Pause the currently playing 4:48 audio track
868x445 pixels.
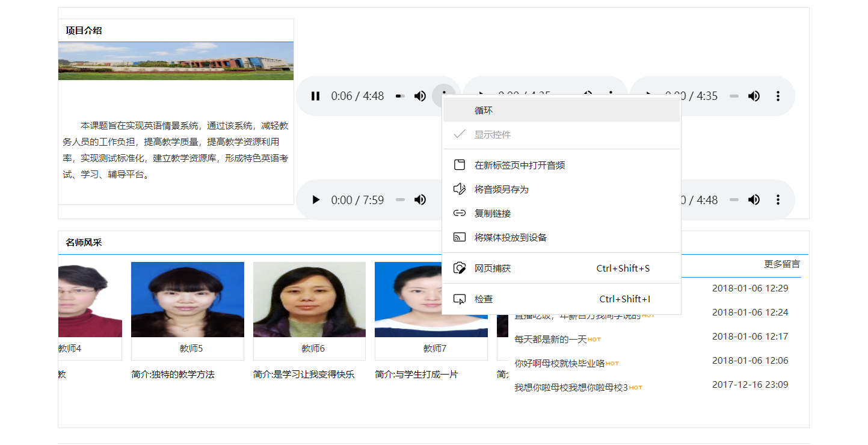click(x=315, y=96)
